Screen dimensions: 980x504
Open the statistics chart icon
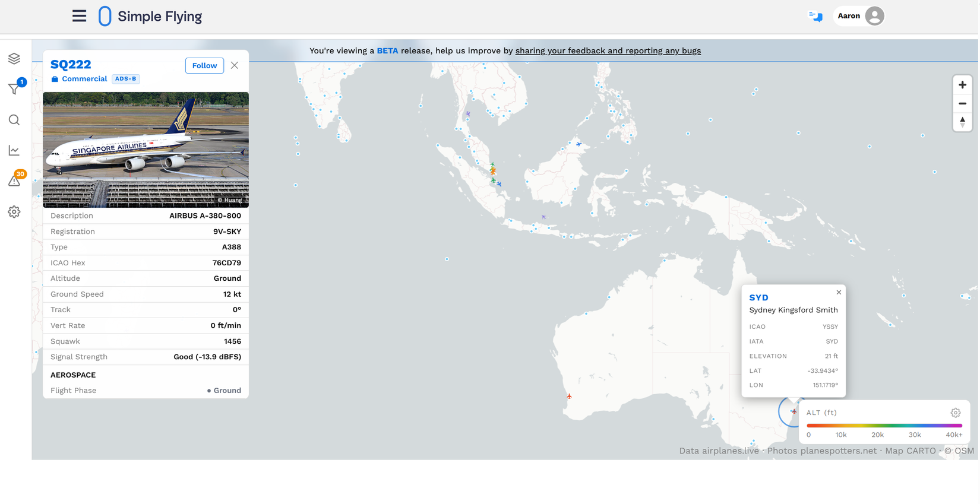pos(14,151)
